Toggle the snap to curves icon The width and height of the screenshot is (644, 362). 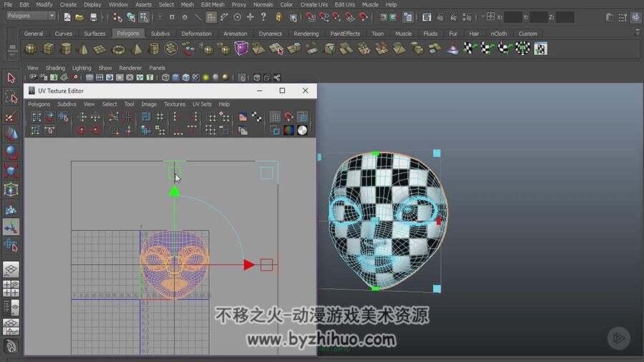pyautogui.click(x=323, y=17)
